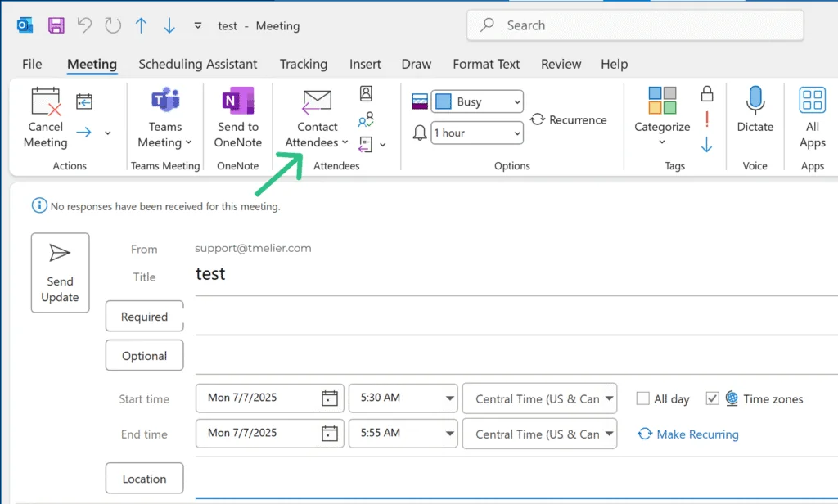Screen dimensions: 838x504
Task: Click the Location input field
Action: [516, 479]
